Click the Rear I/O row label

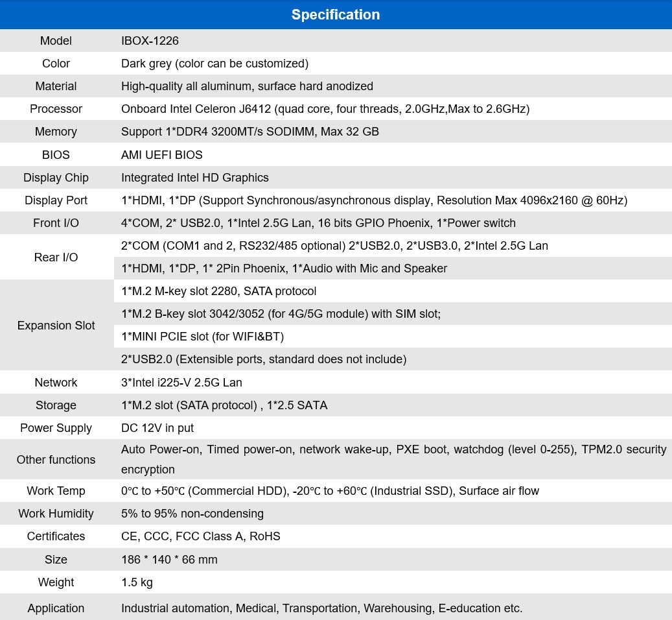(x=56, y=257)
